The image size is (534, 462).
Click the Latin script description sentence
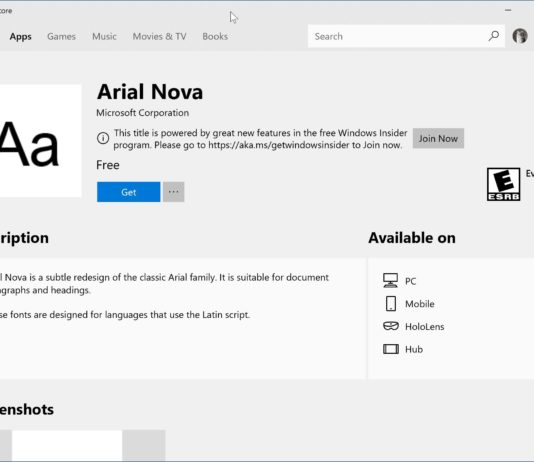tap(125, 315)
